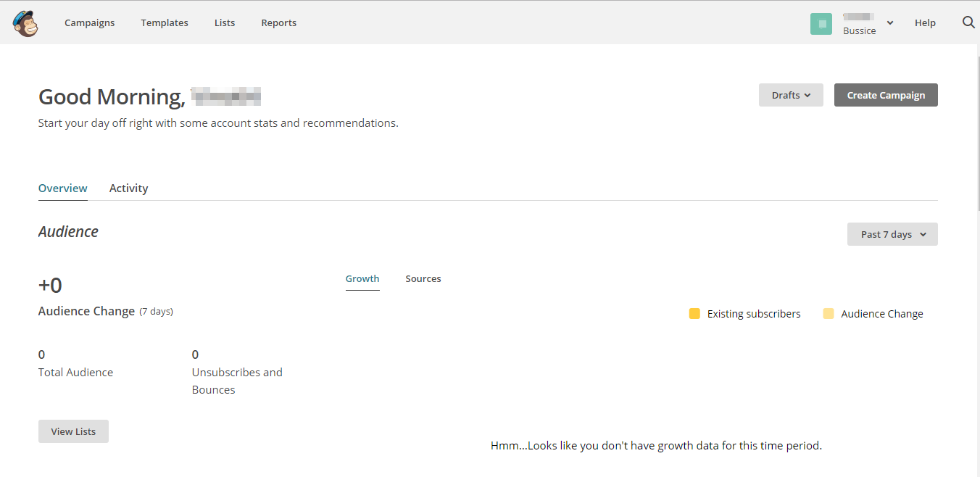Open the Help link
Screen dimensions: 980x477
[925, 22]
